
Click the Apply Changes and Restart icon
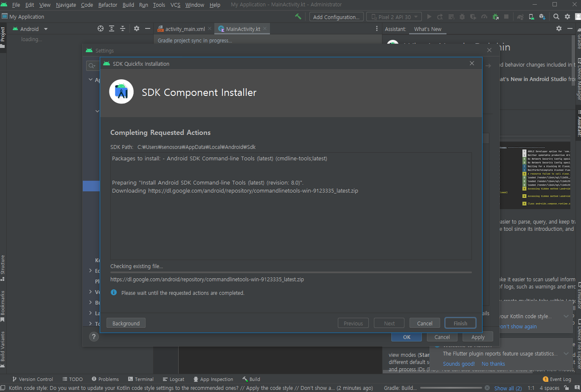440,17
